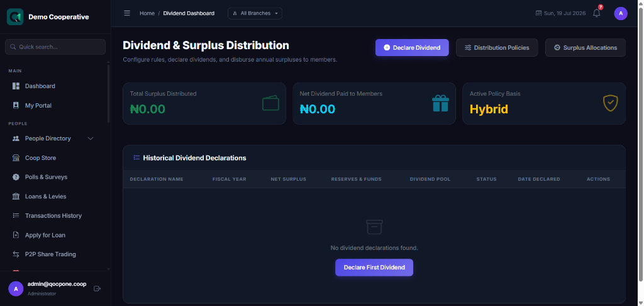Click the Date Declared column header
The width and height of the screenshot is (644, 306).
[x=539, y=179]
